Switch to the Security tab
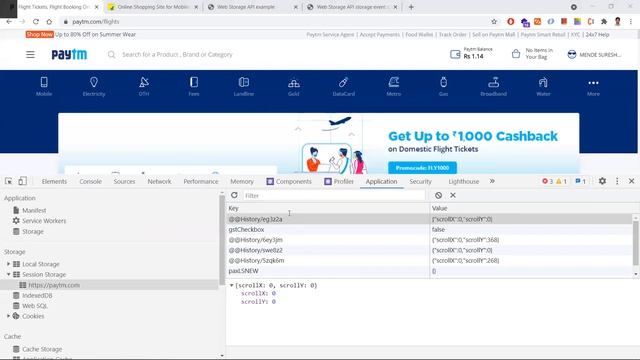 420,181
